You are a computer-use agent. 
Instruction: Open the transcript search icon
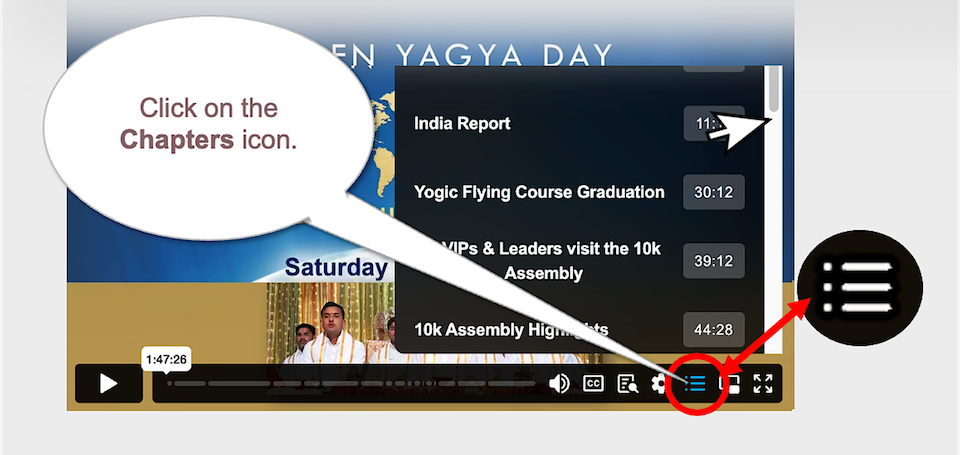pos(628,384)
